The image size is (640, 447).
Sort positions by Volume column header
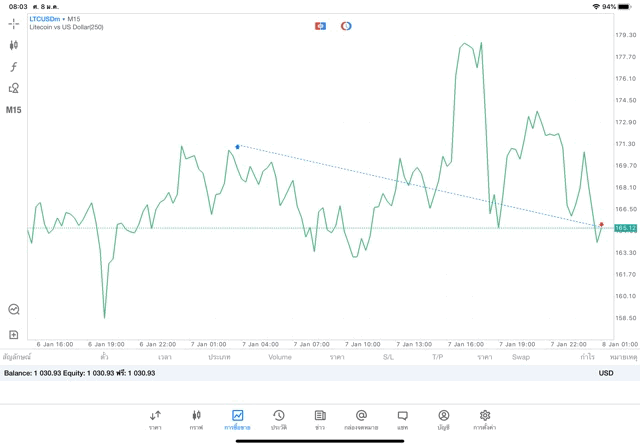click(280, 357)
